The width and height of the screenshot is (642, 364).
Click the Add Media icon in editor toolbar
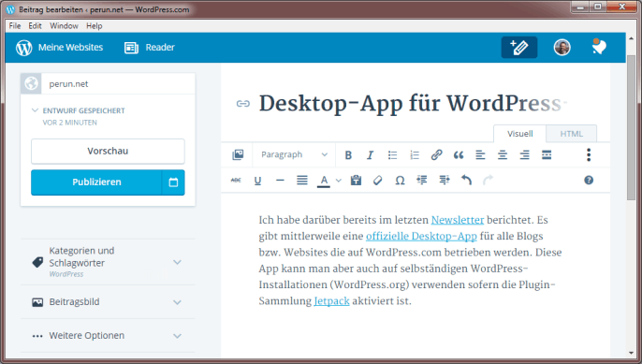click(238, 154)
